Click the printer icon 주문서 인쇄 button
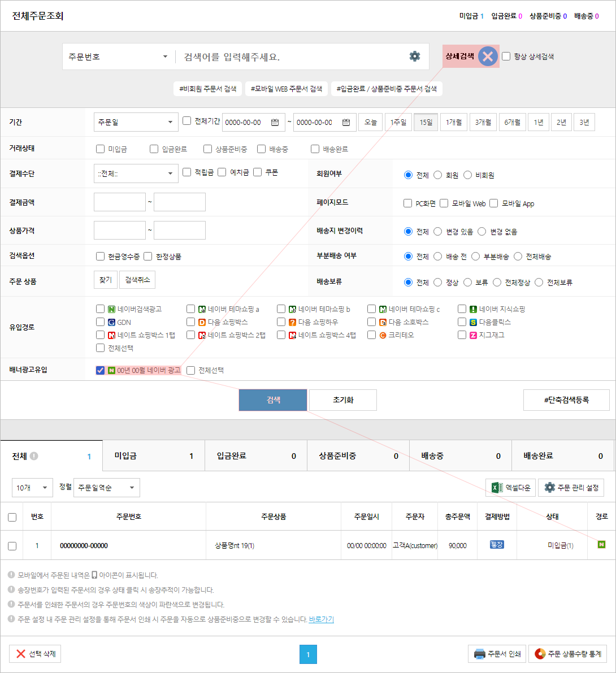Screen dimensions: 616x673 [497, 654]
